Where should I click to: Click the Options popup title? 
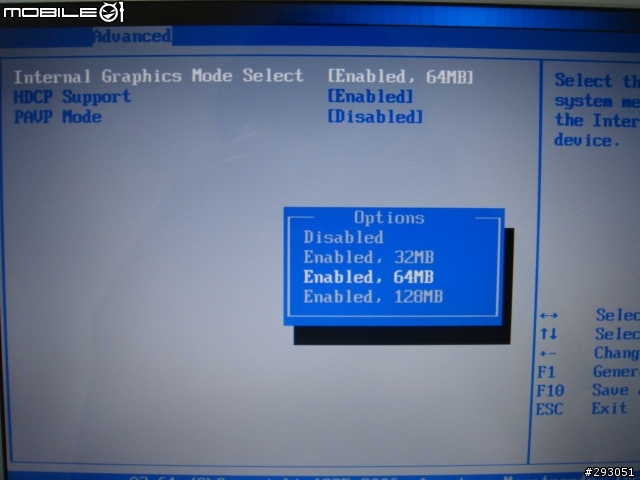pos(389,218)
